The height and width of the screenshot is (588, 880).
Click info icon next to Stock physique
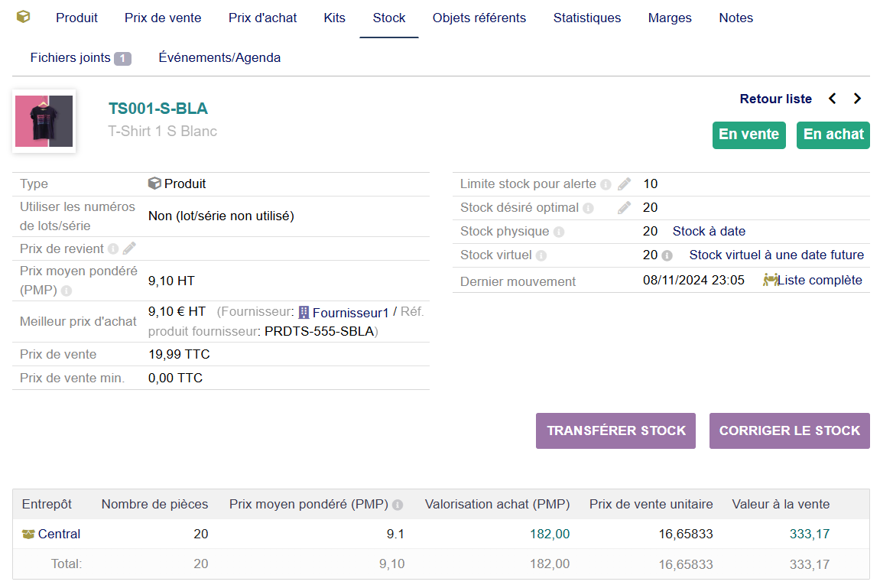tap(559, 232)
